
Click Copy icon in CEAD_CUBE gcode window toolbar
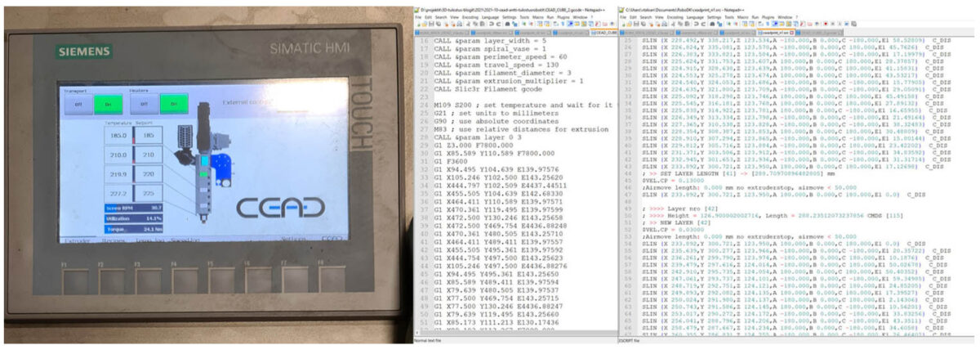click(475, 24)
